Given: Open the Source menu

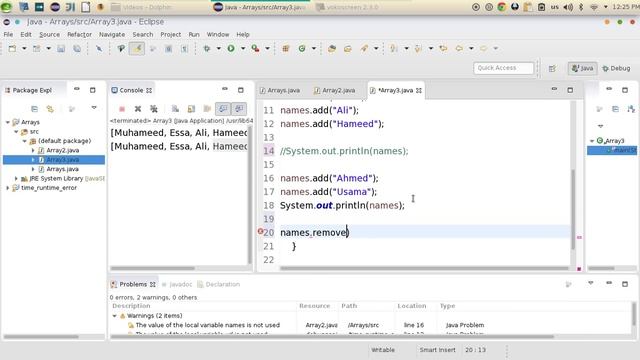Looking at the screenshot, I should pyautogui.click(x=49, y=35).
